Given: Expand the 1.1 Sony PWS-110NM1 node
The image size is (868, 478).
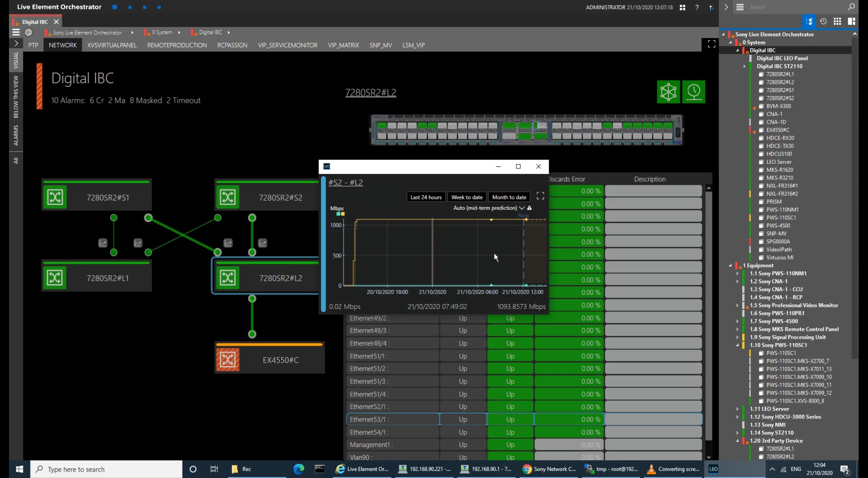Looking at the screenshot, I should 737,273.
